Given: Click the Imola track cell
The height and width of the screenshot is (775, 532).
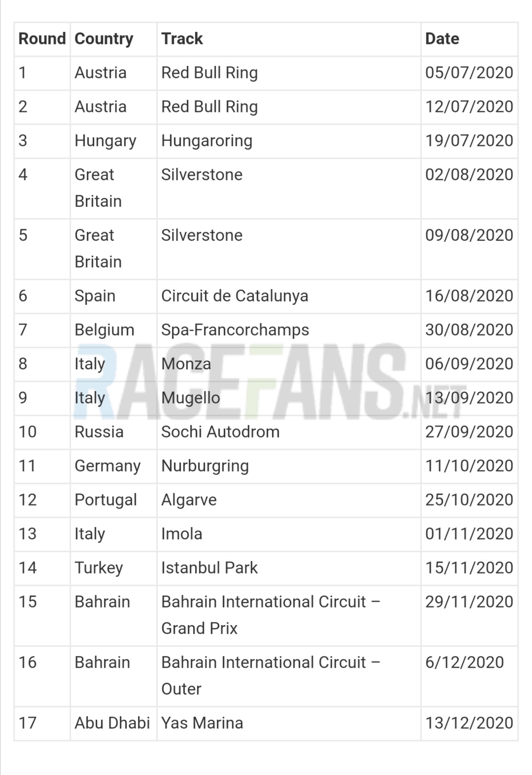Looking at the screenshot, I should click(289, 534).
